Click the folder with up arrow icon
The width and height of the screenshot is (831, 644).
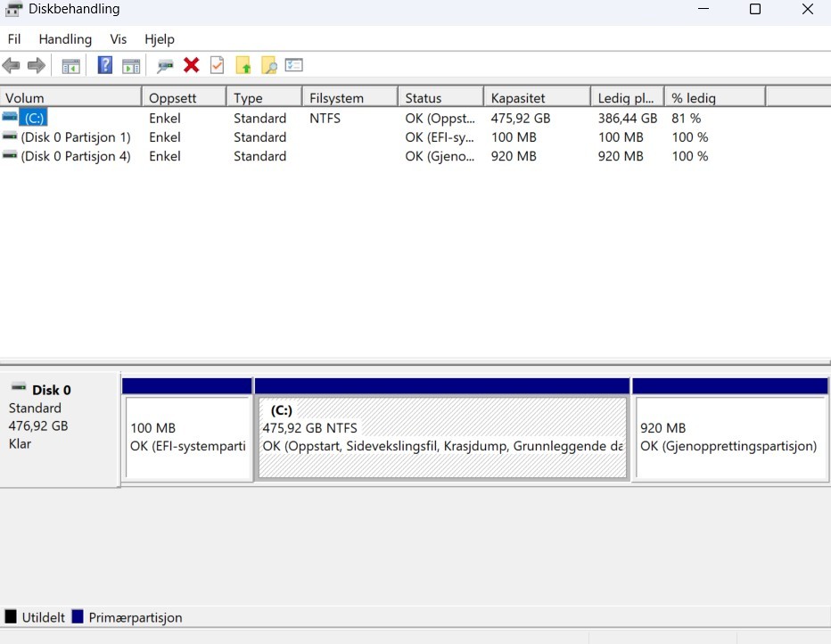click(x=242, y=65)
